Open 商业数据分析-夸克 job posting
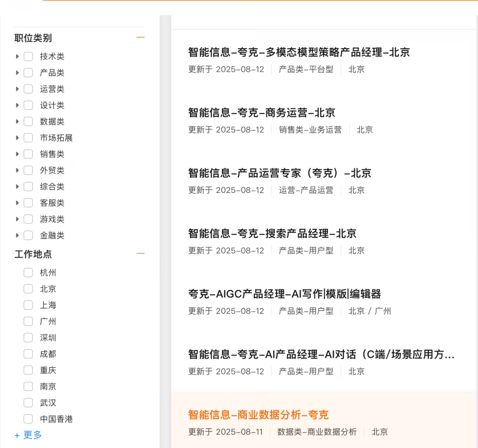Viewport: 478px width, 448px height. [258, 415]
